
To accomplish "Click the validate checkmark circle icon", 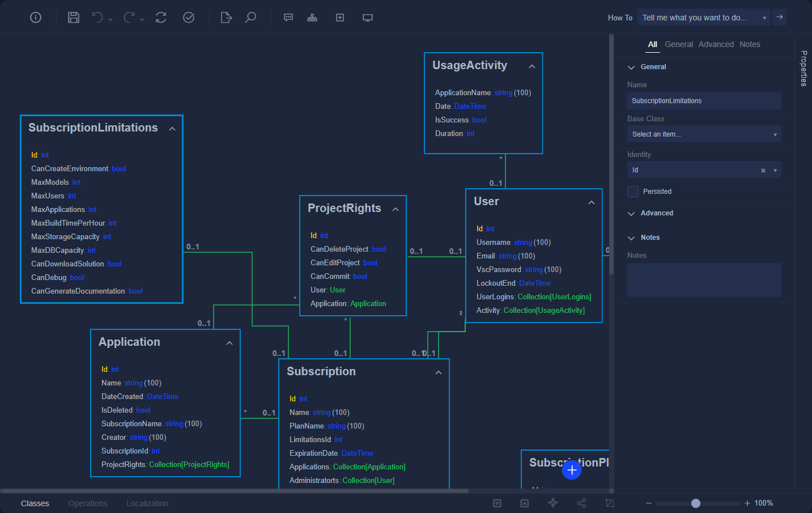I will [189, 18].
